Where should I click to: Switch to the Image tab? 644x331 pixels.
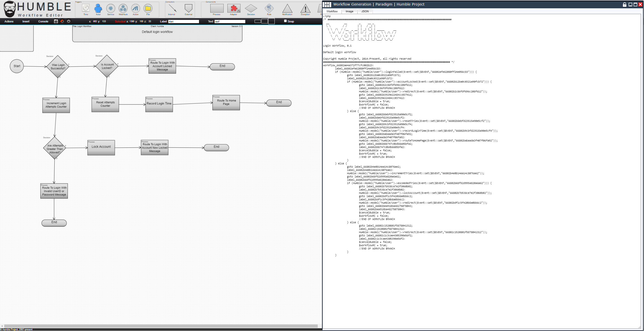[349, 11]
